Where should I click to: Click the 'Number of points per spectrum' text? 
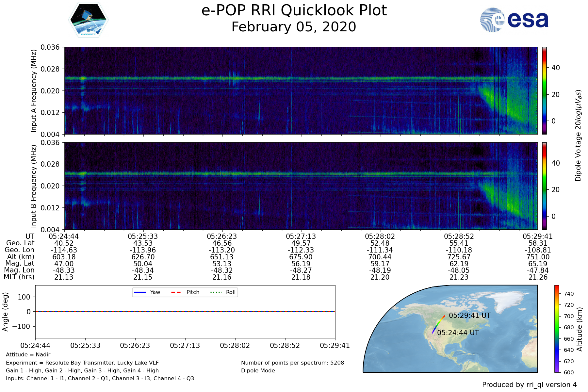pyautogui.click(x=292, y=363)
